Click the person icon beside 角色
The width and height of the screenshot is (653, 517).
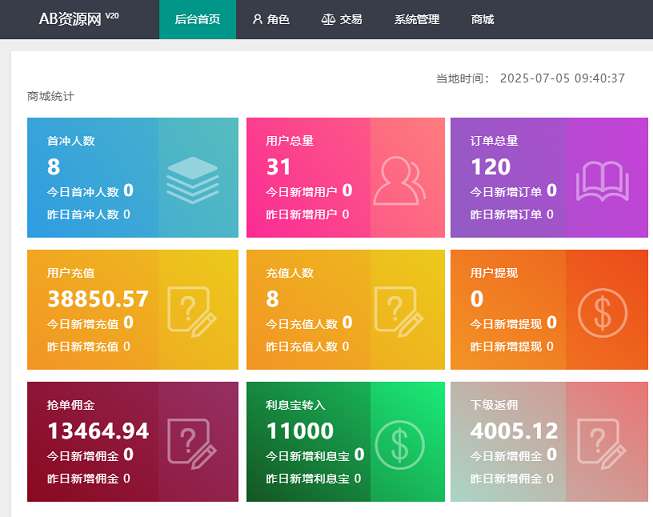pos(257,19)
